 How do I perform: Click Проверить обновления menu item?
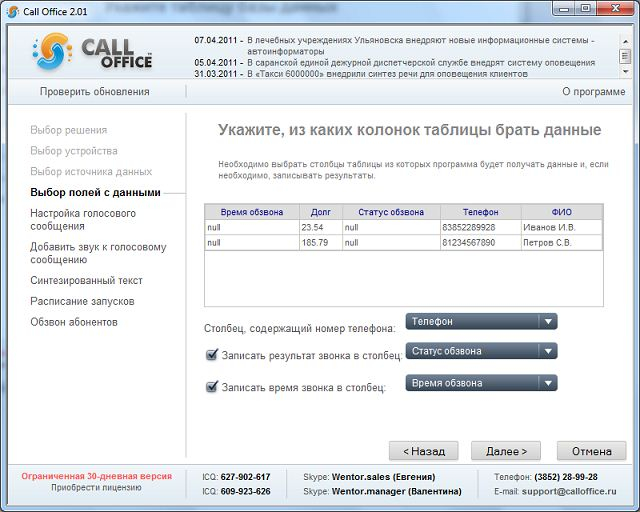click(95, 91)
